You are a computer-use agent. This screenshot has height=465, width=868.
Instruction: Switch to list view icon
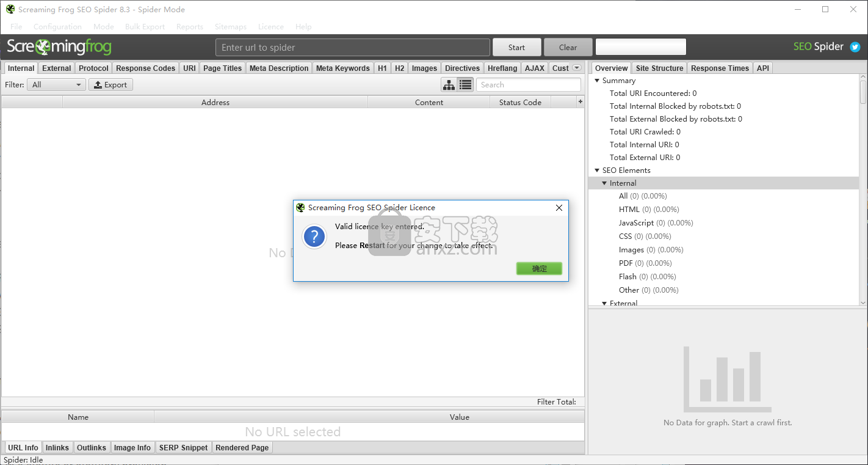pyautogui.click(x=465, y=85)
